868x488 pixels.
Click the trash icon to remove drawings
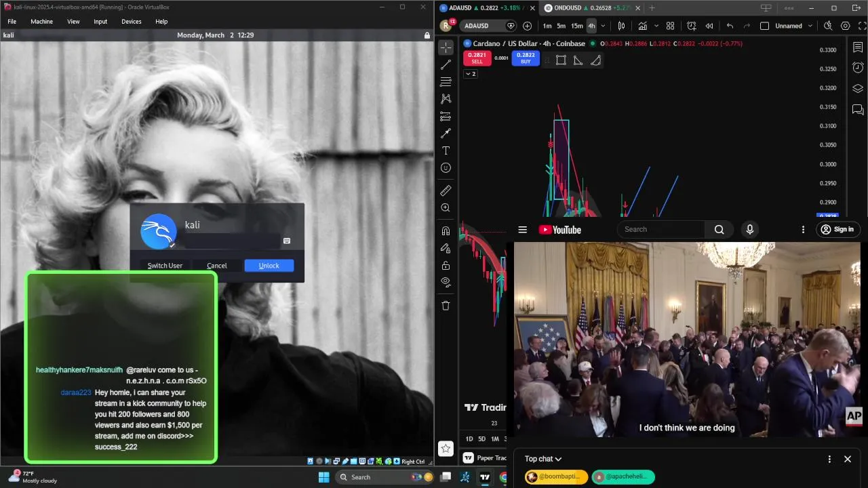446,306
